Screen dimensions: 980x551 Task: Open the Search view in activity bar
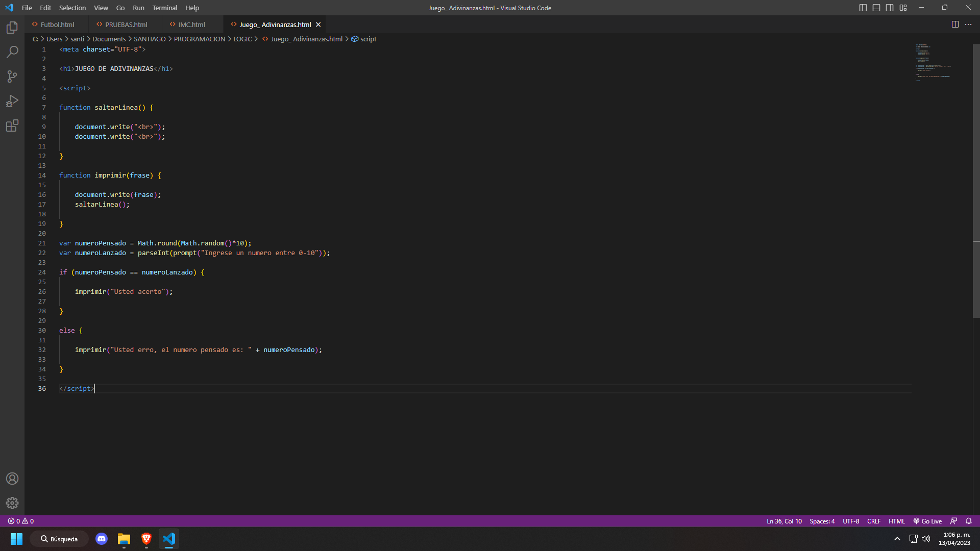click(x=12, y=52)
